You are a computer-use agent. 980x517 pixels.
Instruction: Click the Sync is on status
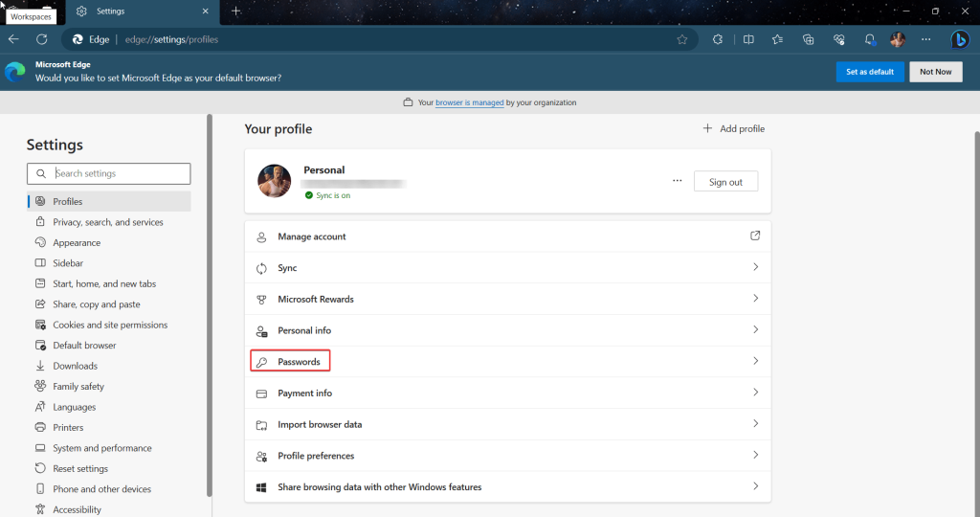click(x=327, y=195)
